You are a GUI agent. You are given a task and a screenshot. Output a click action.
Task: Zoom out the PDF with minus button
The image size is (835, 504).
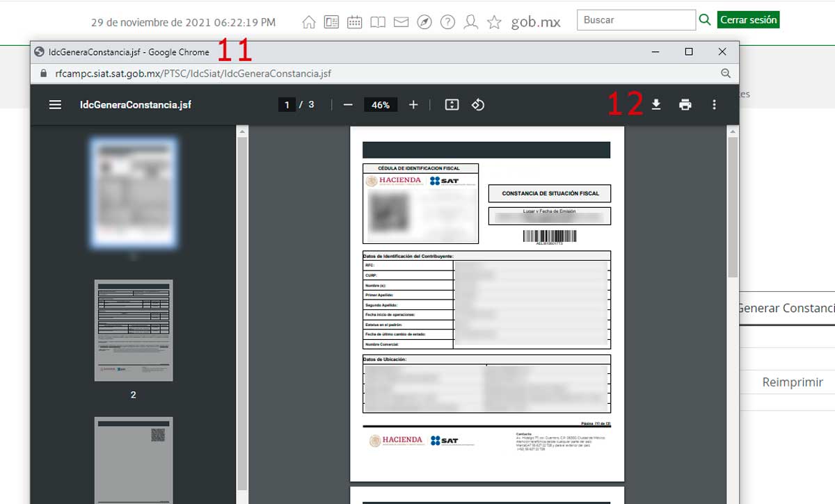348,105
